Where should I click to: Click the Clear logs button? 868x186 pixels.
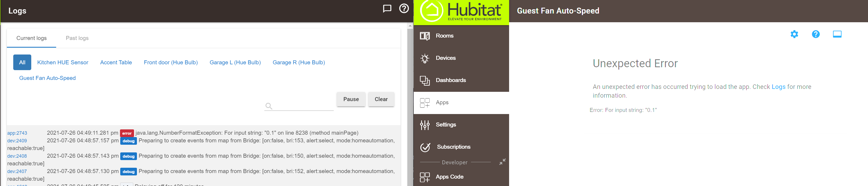381,99
